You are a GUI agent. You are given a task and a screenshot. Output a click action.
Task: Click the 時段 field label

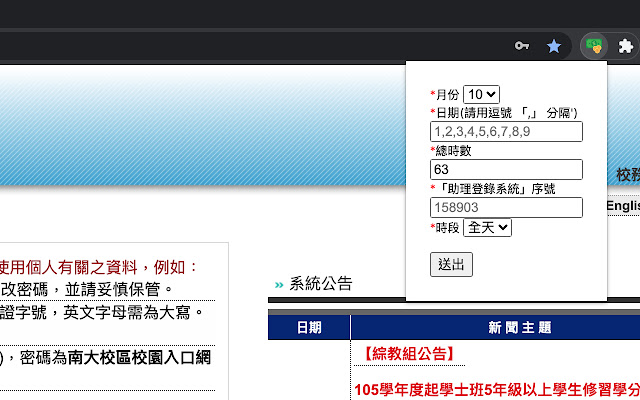pos(445,228)
